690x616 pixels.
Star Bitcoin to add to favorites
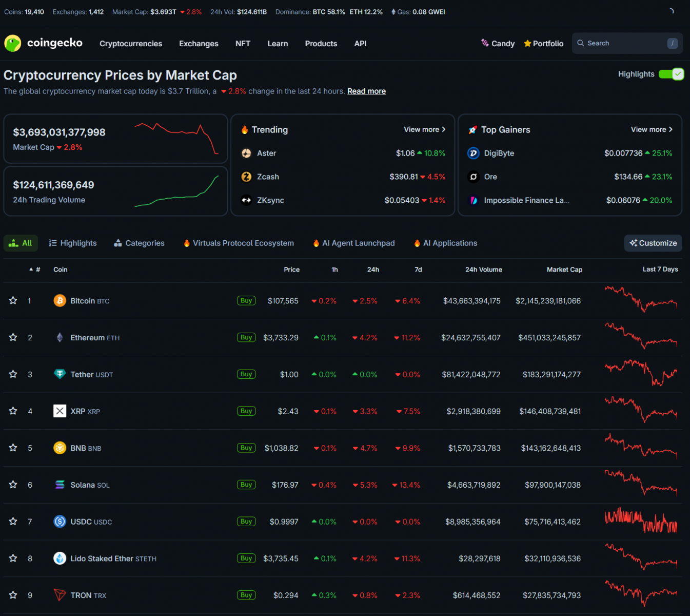(13, 301)
